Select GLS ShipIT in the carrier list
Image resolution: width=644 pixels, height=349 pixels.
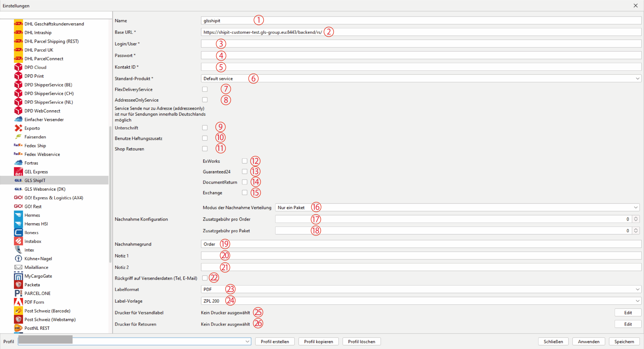click(54, 180)
